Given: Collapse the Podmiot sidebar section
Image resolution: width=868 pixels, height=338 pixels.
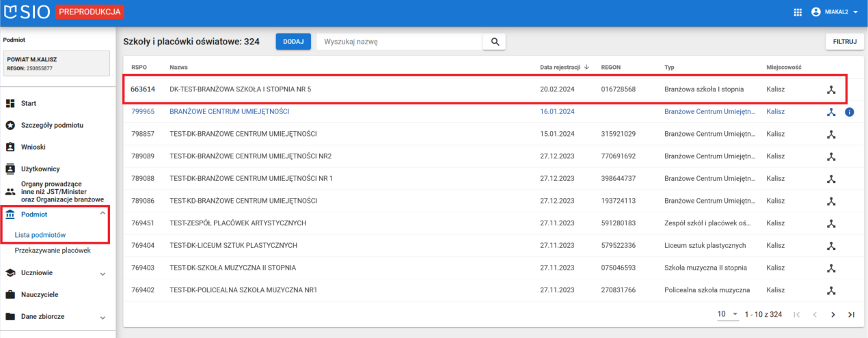Looking at the screenshot, I should tap(103, 214).
